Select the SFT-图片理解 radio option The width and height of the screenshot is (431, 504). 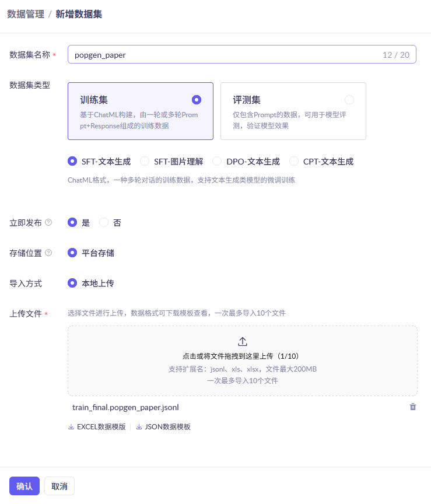[x=145, y=161]
